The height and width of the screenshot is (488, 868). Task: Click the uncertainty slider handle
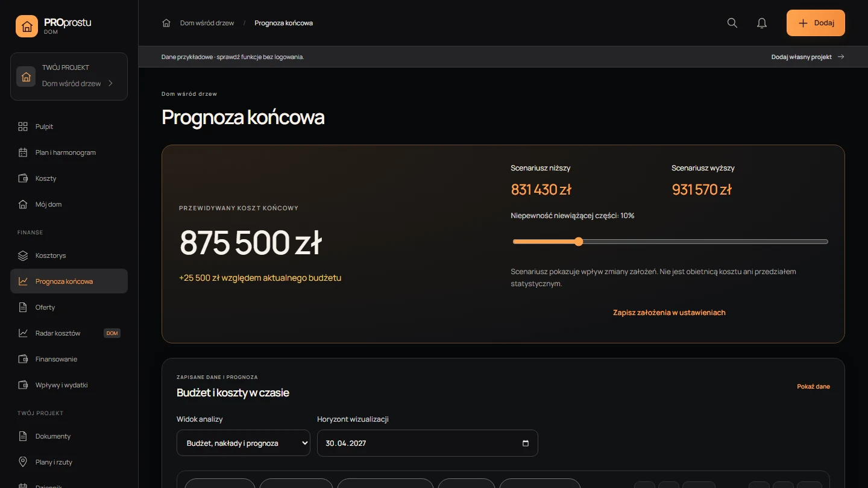click(579, 242)
